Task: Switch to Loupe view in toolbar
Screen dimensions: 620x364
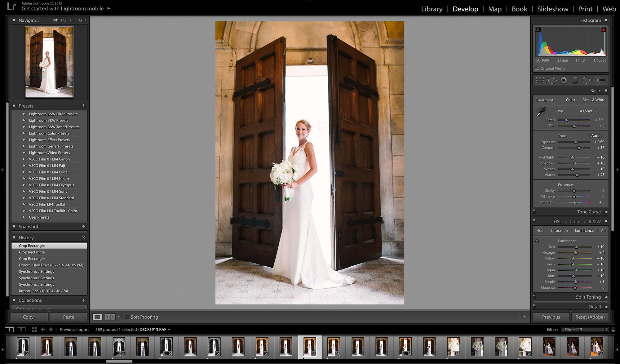Action: coord(97,317)
